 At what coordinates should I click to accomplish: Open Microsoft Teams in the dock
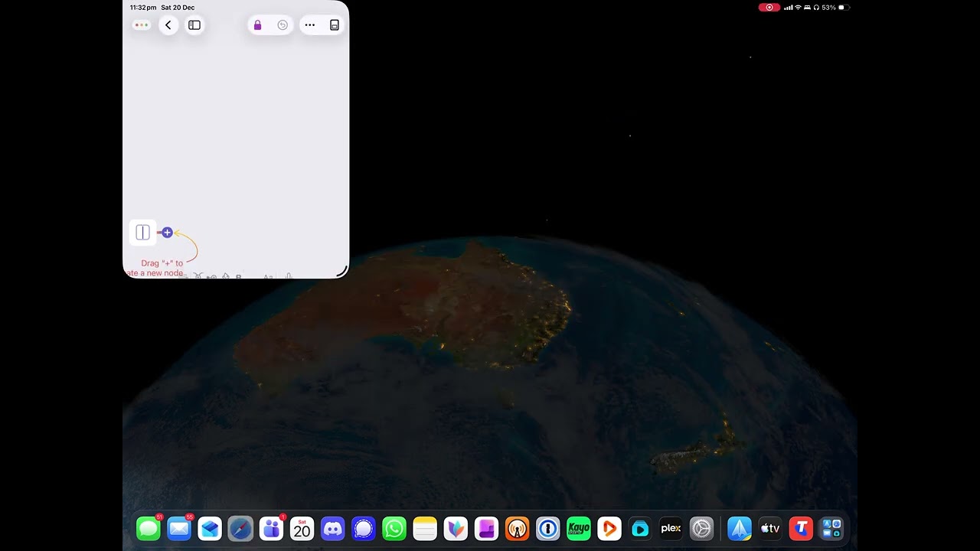click(271, 529)
